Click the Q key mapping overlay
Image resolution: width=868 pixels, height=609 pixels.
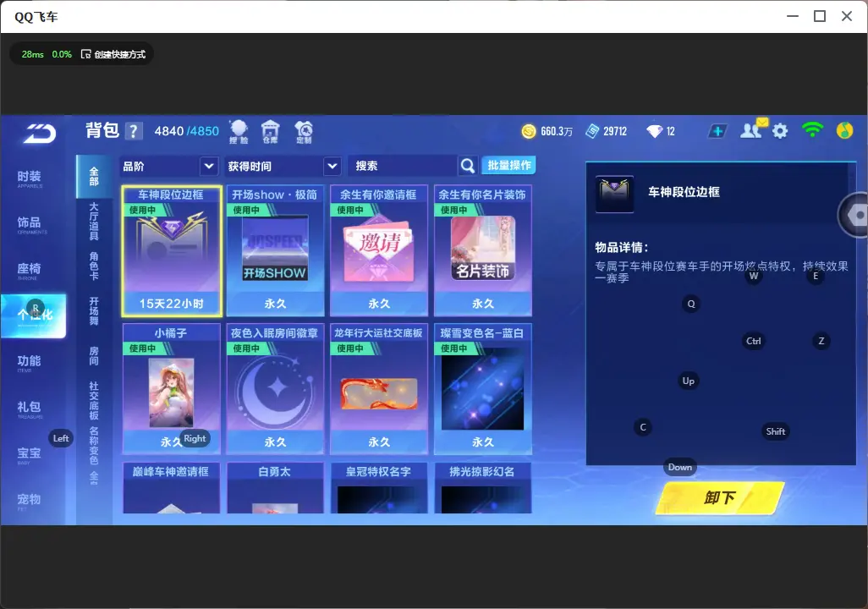[x=691, y=304]
